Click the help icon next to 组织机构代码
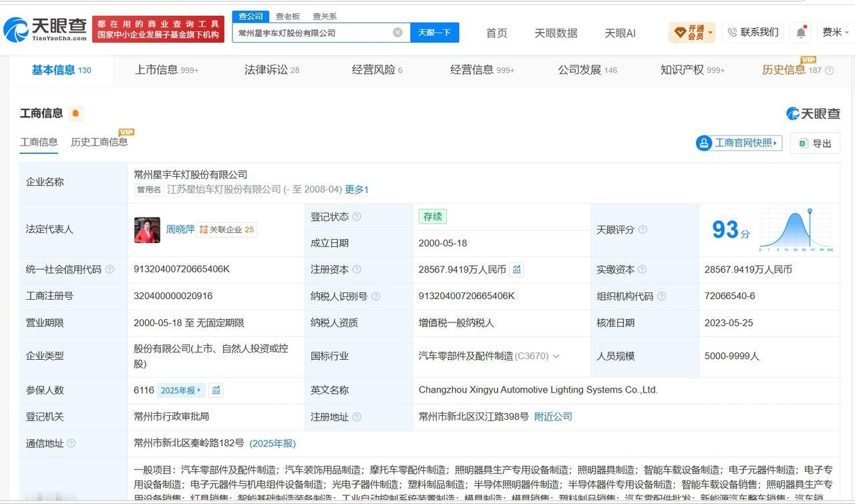855x504 pixels. click(x=661, y=296)
